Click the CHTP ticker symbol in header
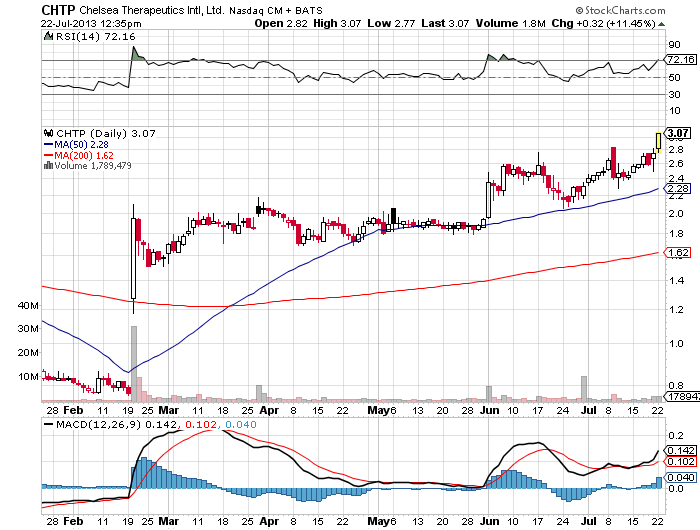The image size is (700, 530). point(58,9)
